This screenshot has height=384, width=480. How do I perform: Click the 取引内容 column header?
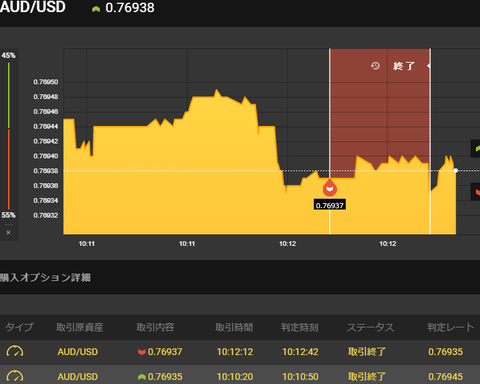(x=155, y=327)
